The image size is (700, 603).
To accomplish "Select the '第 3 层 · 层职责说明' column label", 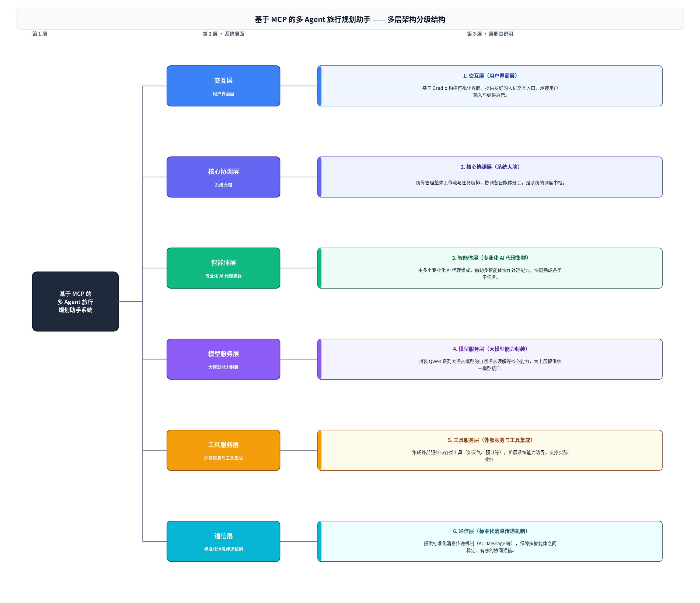I will tap(490, 34).
